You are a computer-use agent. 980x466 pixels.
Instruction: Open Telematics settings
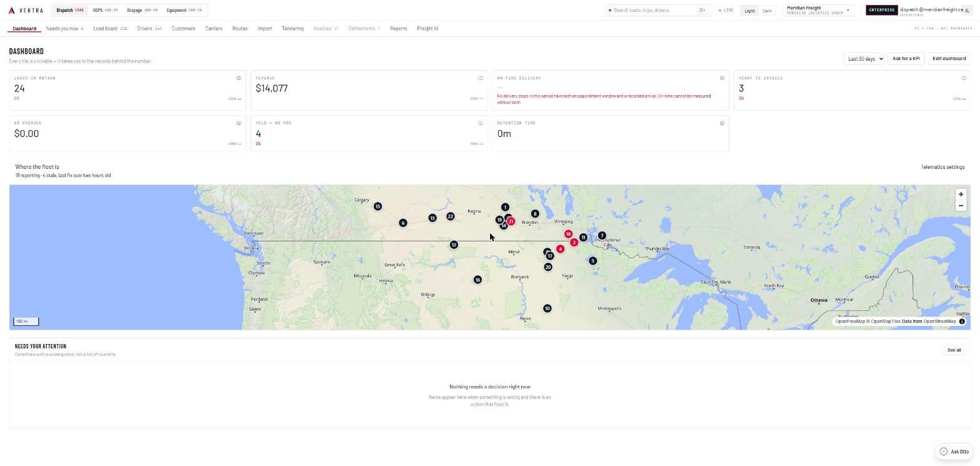coord(942,167)
